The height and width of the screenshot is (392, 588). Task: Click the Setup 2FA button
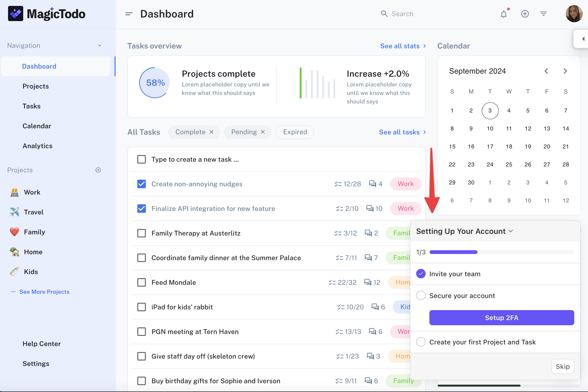502,318
